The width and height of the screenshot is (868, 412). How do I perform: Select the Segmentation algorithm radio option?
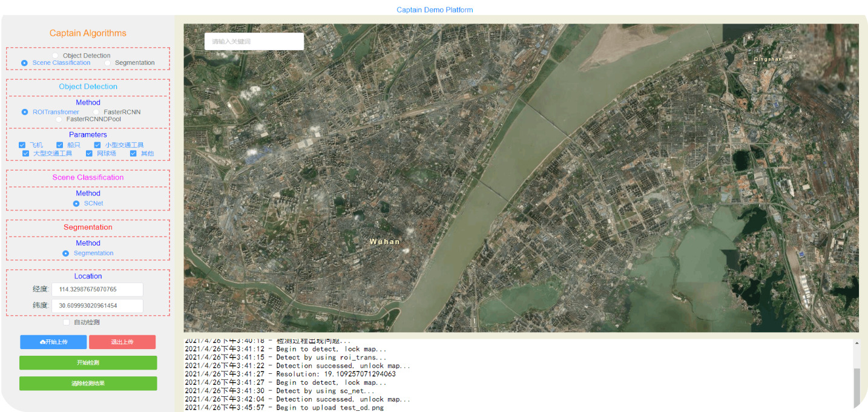(108, 63)
